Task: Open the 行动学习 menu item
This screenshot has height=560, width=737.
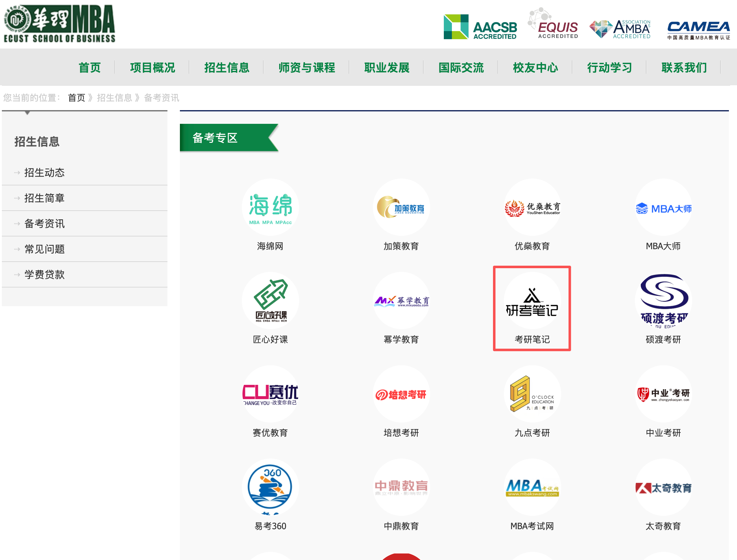Action: [x=610, y=68]
